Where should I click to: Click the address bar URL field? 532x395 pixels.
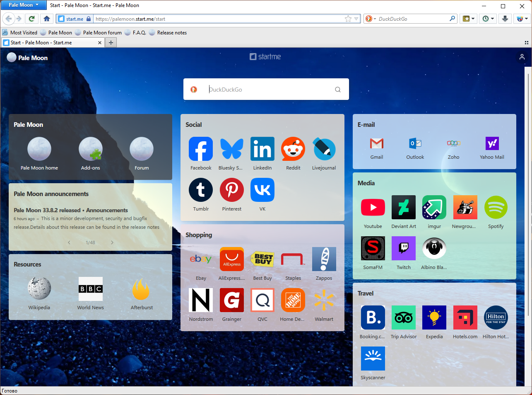point(219,19)
